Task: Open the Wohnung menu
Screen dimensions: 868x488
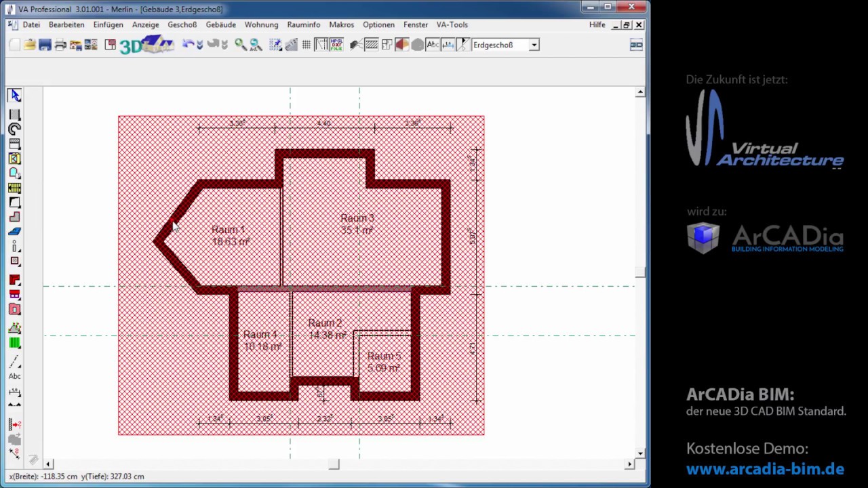Action: point(262,24)
